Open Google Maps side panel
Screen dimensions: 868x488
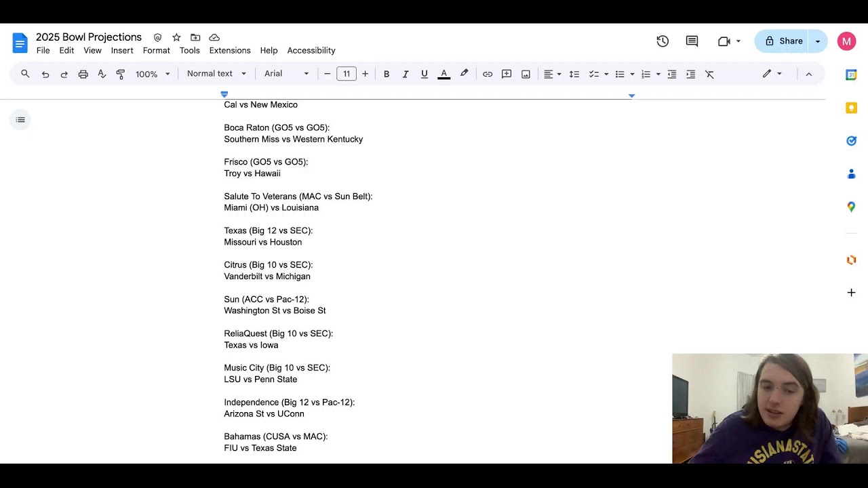click(851, 207)
